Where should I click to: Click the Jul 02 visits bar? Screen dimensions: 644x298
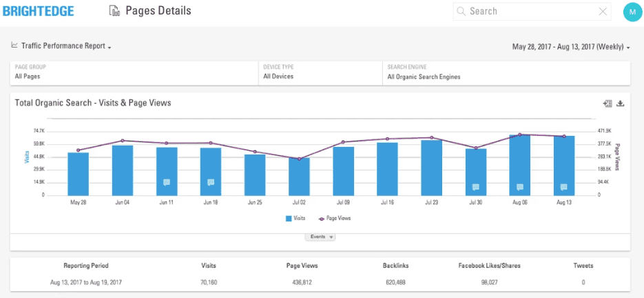click(x=299, y=177)
